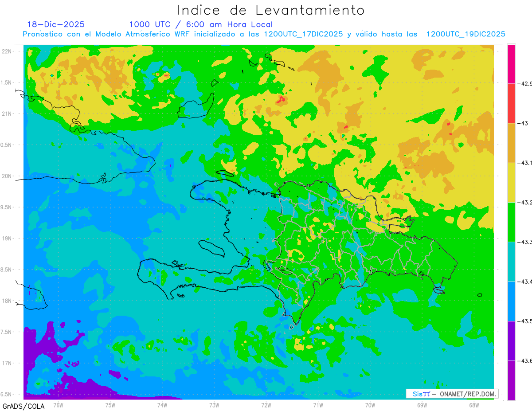Click the "ONAMET/REP.DOM." credit box
This screenshot has height=411, width=532.
[452, 394]
